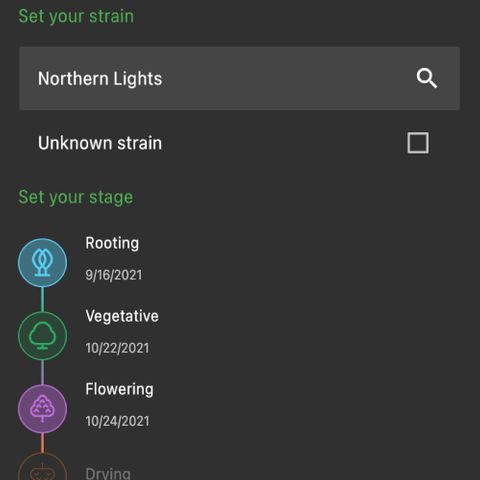
Task: Click the Drying stage label
Action: tap(108, 473)
